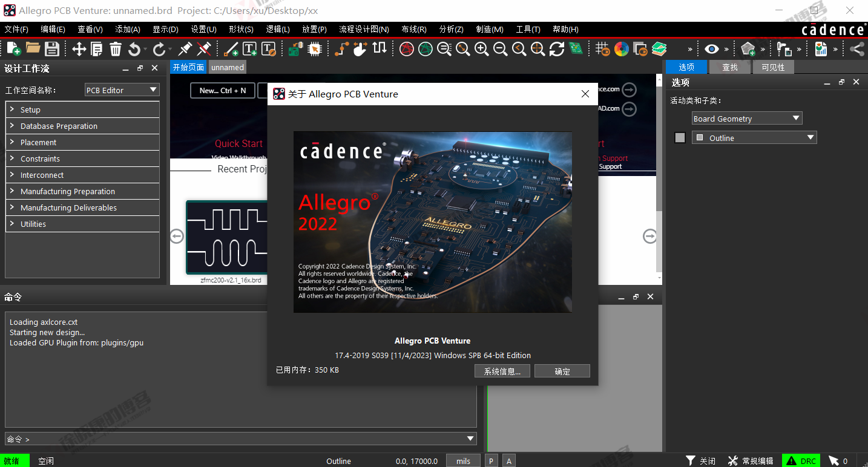Click the gray Outline color swatch
868x467 pixels.
[680, 138]
